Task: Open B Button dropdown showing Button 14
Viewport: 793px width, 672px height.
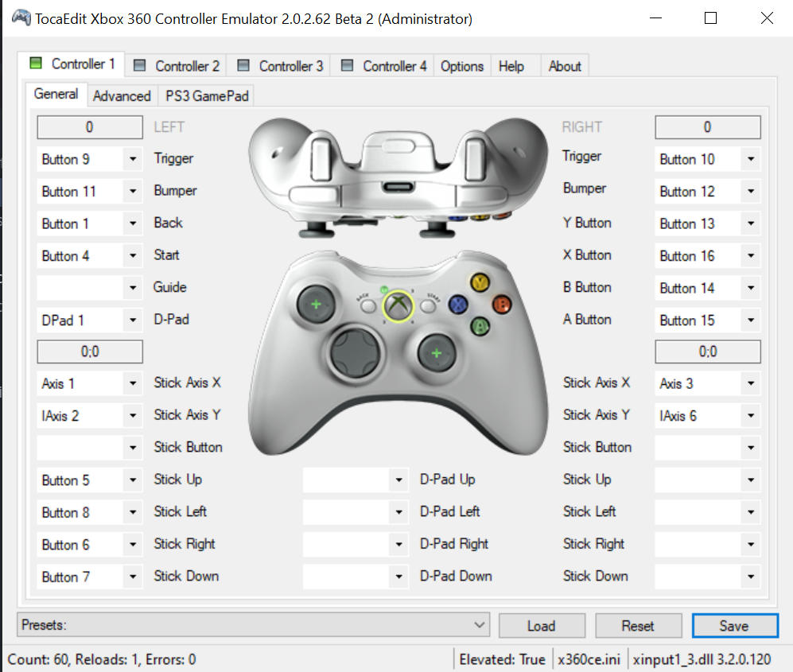Action: [708, 288]
